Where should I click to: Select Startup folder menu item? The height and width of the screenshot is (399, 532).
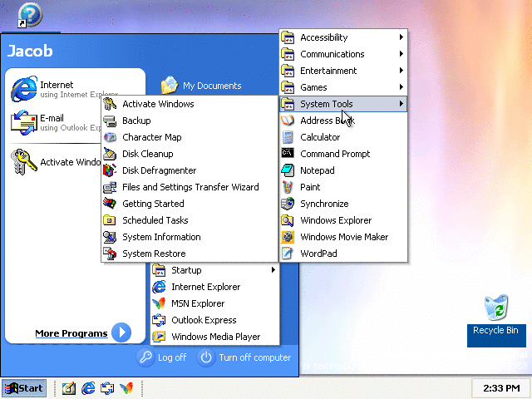214,270
